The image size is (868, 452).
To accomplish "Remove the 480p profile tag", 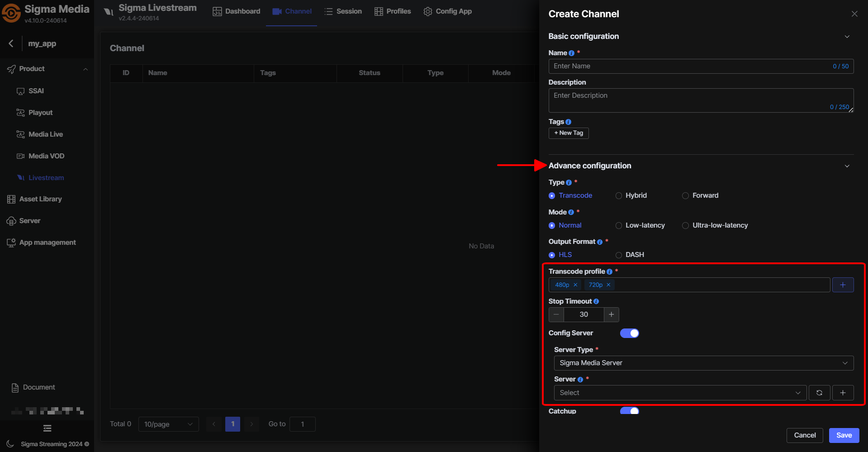I will point(575,285).
